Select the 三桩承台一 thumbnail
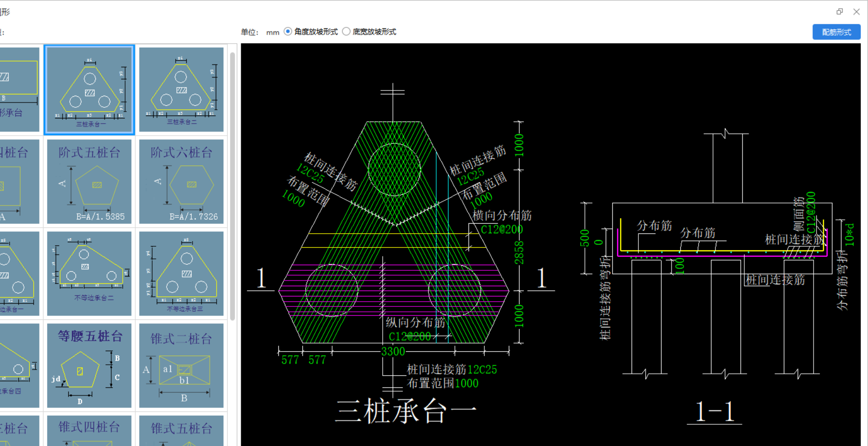Viewport: 868px width, 446px height. (90, 89)
